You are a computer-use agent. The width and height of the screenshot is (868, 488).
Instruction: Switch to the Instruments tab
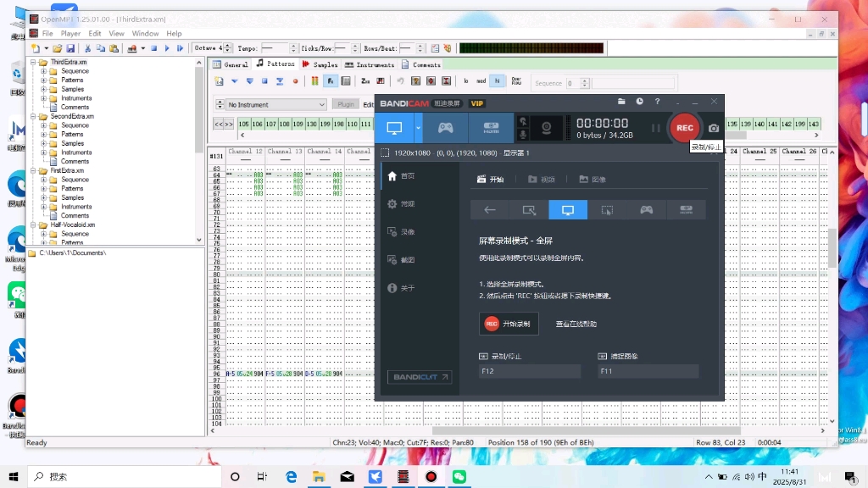coord(370,64)
